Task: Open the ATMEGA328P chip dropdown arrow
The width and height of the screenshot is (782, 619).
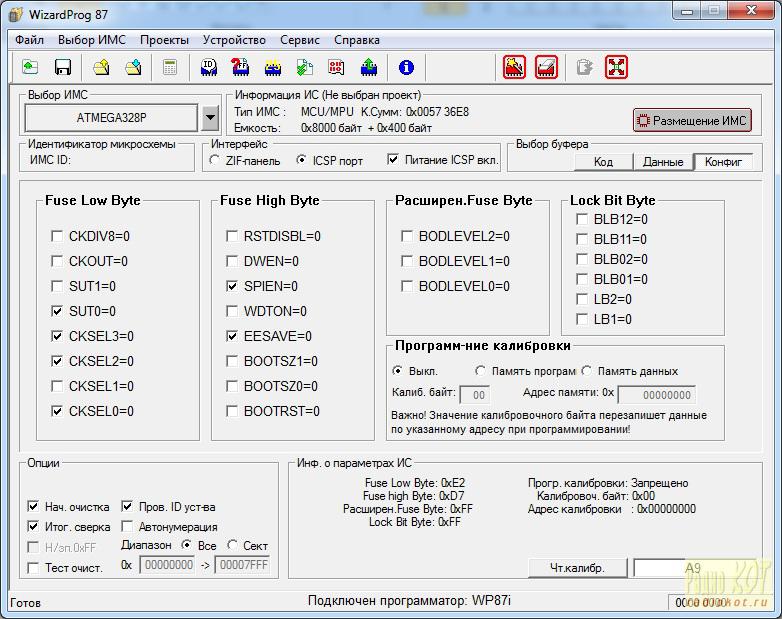Action: click(210, 118)
